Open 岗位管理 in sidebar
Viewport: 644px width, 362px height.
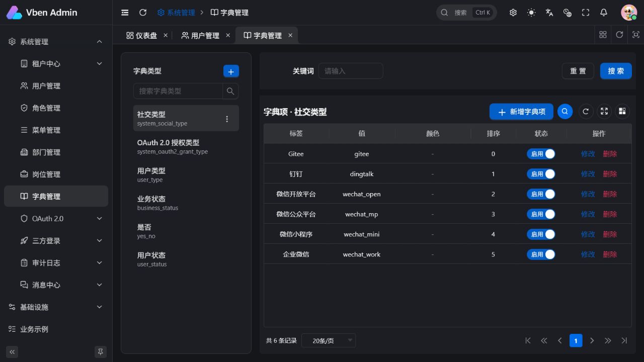(x=56, y=174)
